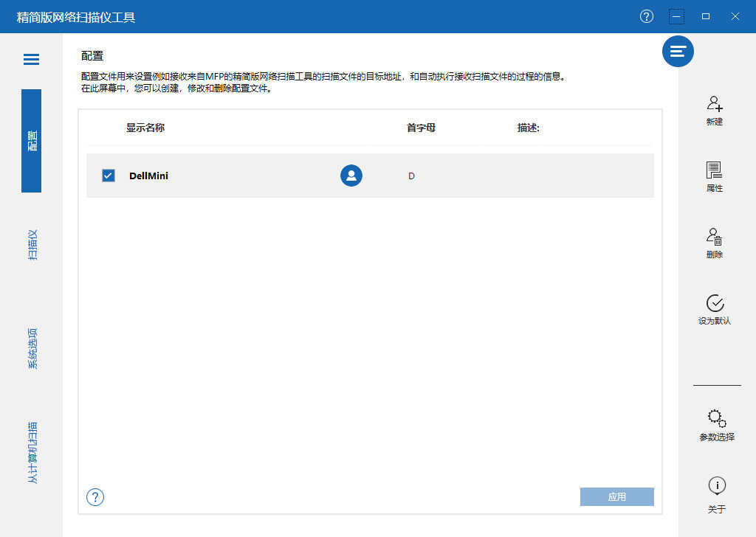Viewport: 756px width, 537px height.
Task: Switch to the 扫描仪 tab
Action: coord(32,245)
